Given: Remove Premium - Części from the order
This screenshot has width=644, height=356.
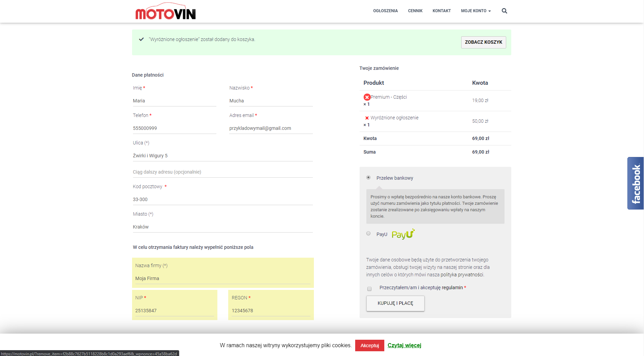Looking at the screenshot, I should coord(367,97).
